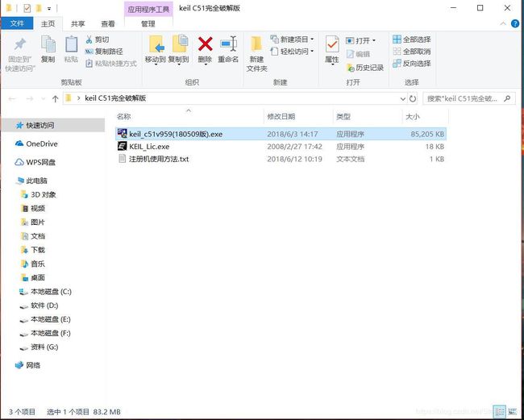Click the Application Tools (应用程序工具) tab

148,9
